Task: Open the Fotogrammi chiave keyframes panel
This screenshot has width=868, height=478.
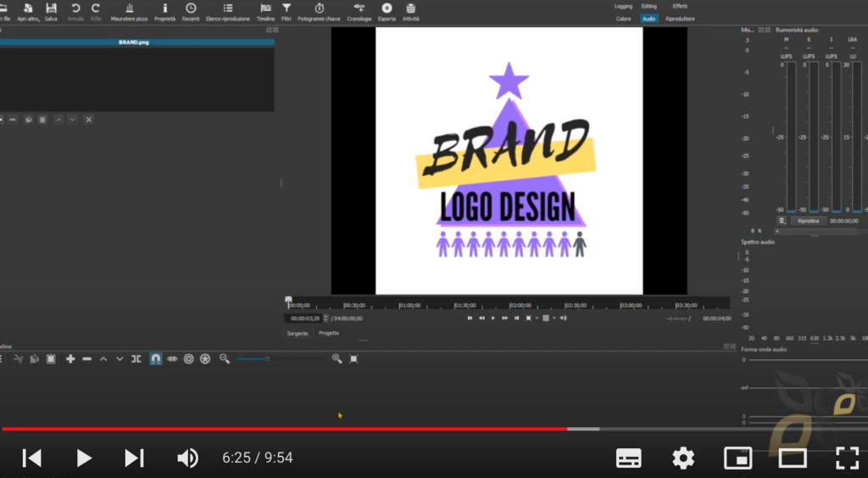Action: (319, 12)
